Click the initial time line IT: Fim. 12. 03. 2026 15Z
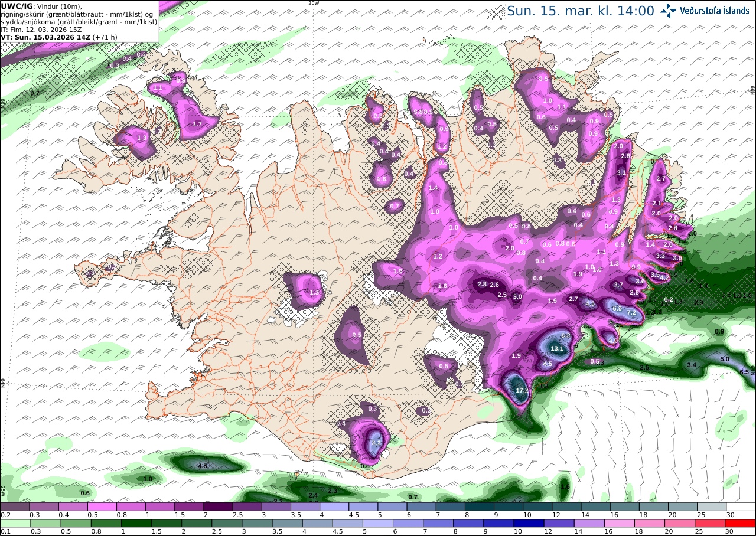The width and height of the screenshot is (756, 536). [41, 29]
